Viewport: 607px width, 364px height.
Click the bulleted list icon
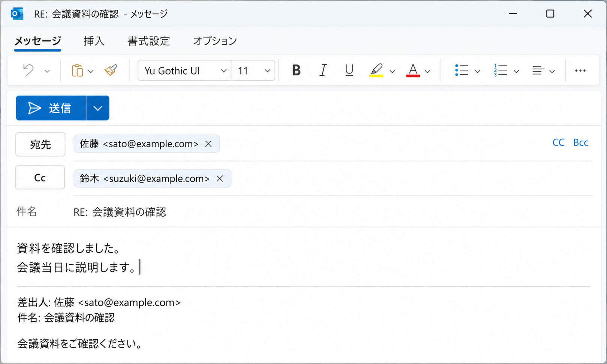(462, 70)
